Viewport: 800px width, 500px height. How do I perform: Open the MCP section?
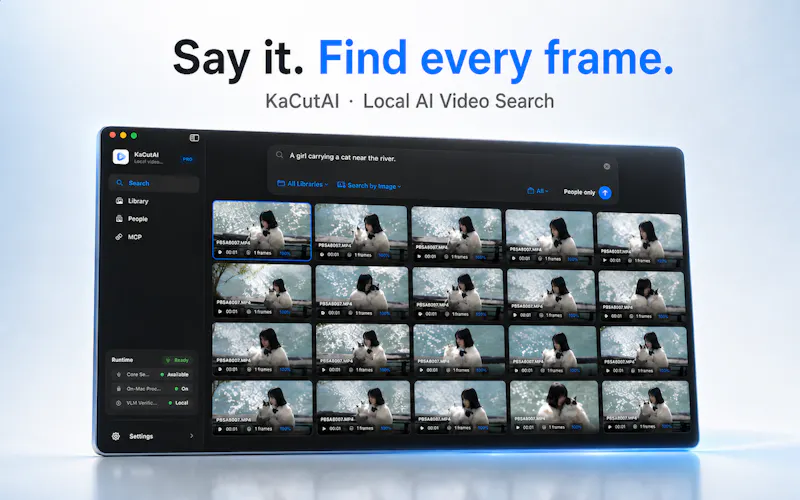[x=135, y=237]
